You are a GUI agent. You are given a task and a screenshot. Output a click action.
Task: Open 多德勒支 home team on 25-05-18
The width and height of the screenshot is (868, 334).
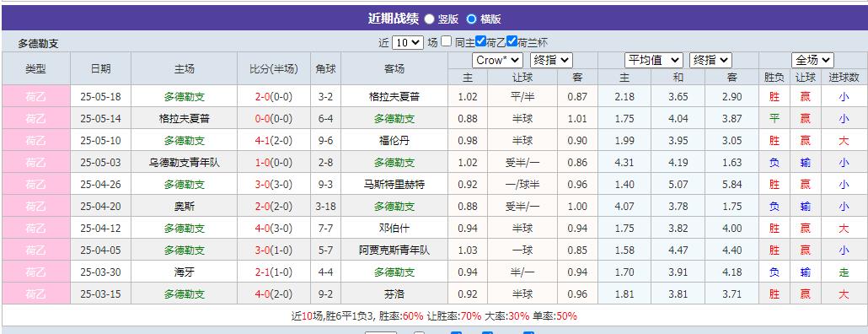tap(185, 97)
